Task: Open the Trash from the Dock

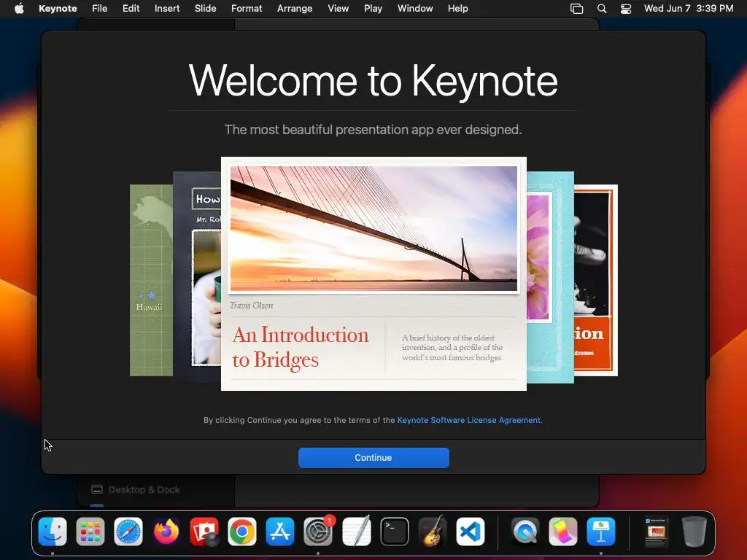Action: click(x=694, y=532)
